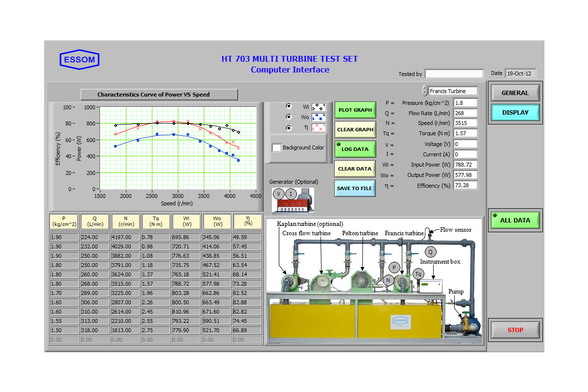This screenshot has width=588, height=392.
Task: Click the Background Color swatch box
Action: pos(276,147)
